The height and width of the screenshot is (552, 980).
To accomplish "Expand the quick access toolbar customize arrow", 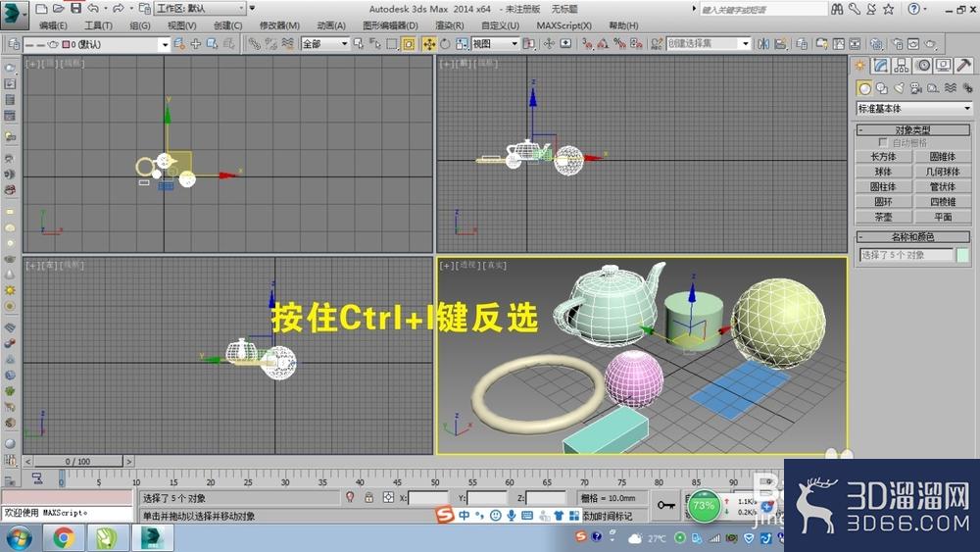I will 253,8.
